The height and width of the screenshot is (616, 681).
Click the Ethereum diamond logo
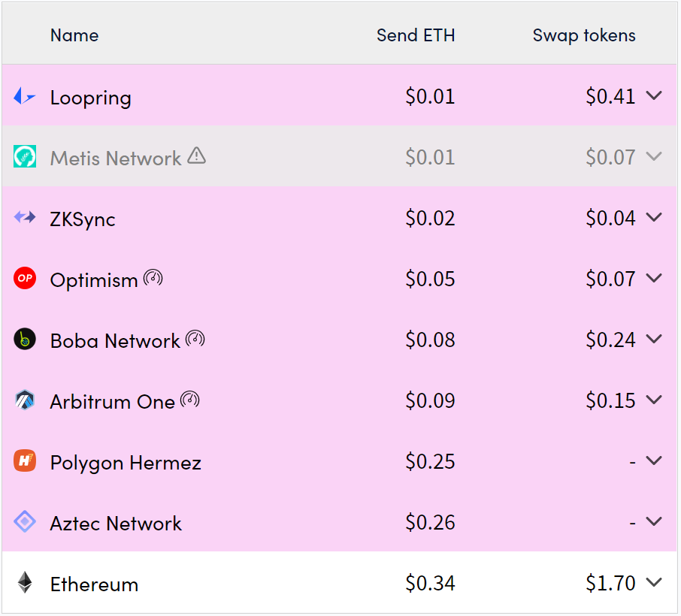[x=25, y=582]
